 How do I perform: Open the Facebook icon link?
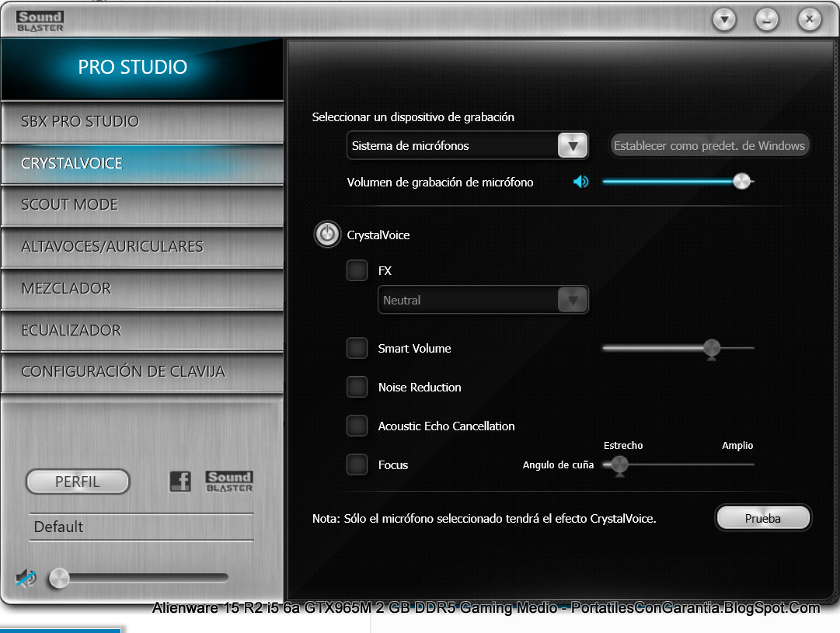point(180,482)
